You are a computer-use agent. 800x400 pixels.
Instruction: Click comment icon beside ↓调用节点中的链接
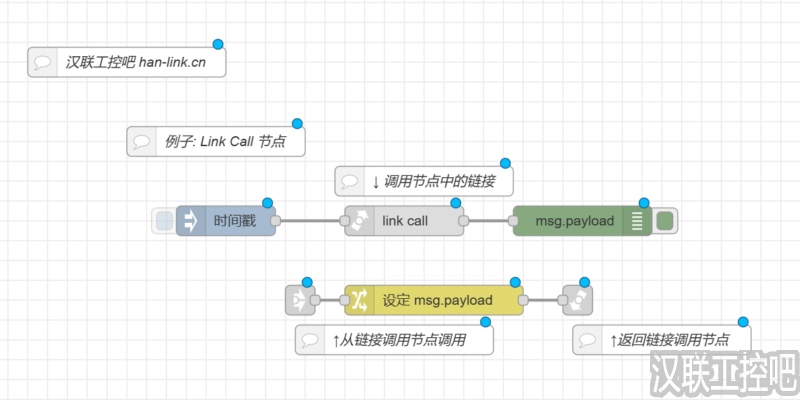pos(350,181)
